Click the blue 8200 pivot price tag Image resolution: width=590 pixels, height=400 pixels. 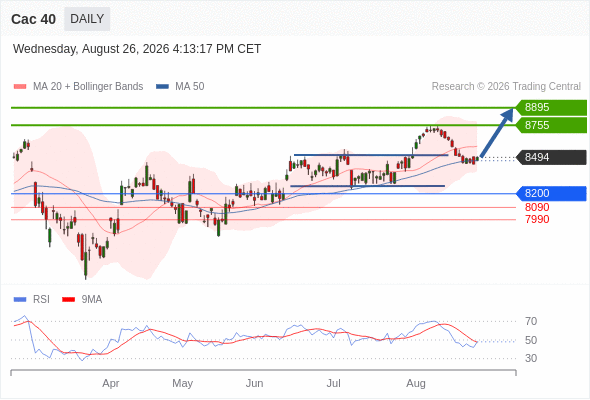(x=550, y=193)
